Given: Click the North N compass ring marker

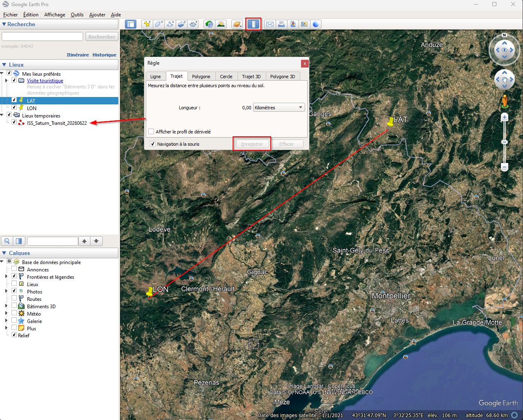Looking at the screenshot, I should click(x=505, y=35).
